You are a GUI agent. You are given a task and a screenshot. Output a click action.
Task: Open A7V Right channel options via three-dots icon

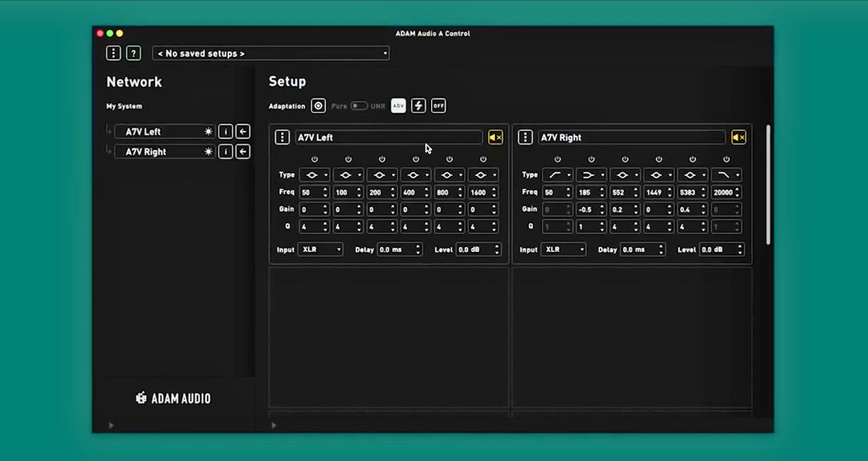(x=525, y=137)
